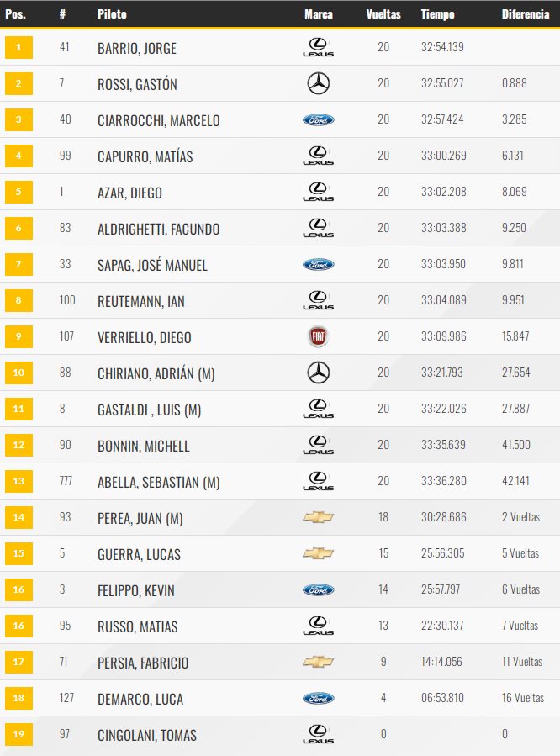Click the Lexus logo for Barrio, Jorge
This screenshot has height=756, width=560.
coord(318,47)
